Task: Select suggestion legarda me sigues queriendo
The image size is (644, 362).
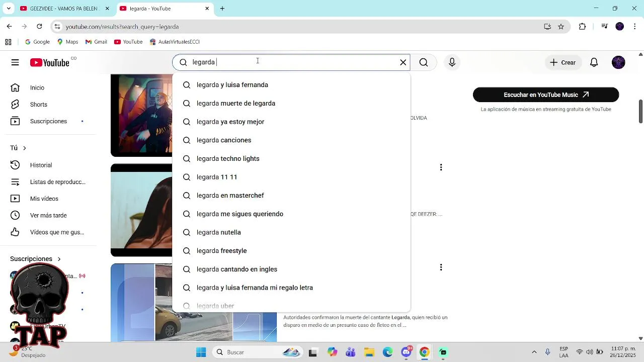Action: 291,214
